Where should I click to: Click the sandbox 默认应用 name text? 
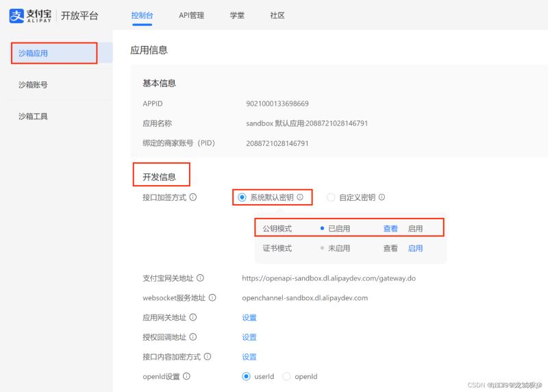click(307, 123)
